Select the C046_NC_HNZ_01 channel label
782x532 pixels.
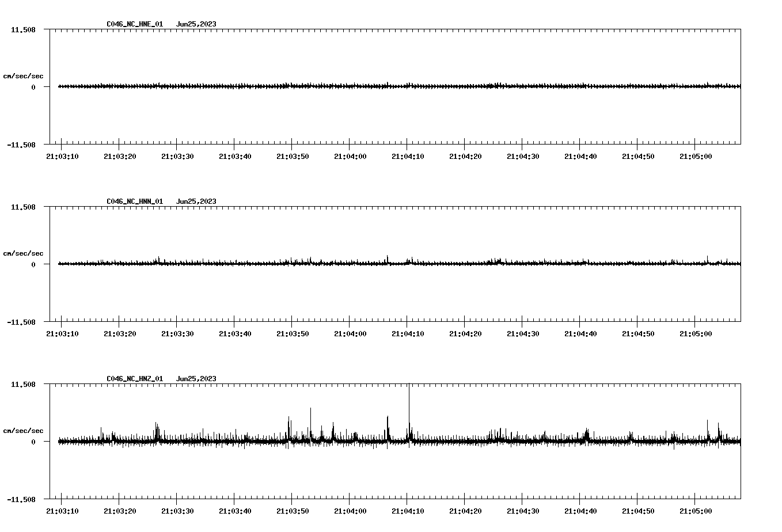(134, 378)
